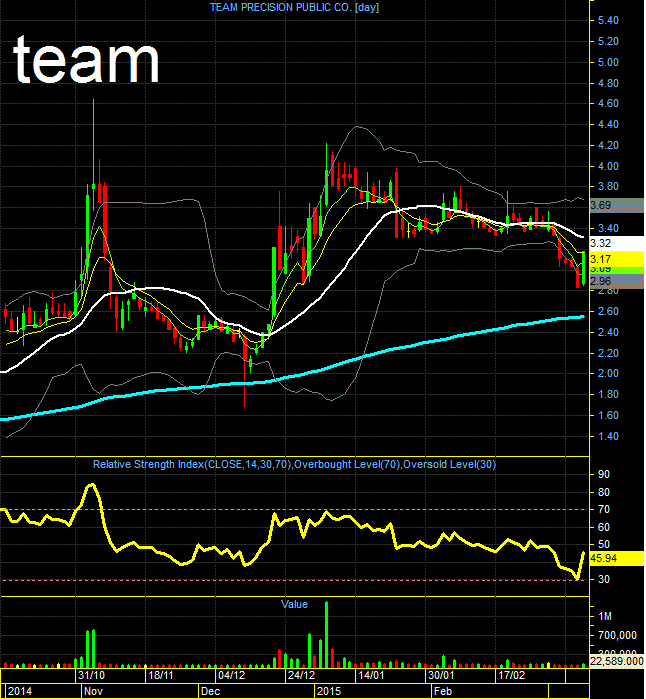Click the yellow 45.94 RSI value tag

[x=617, y=558]
